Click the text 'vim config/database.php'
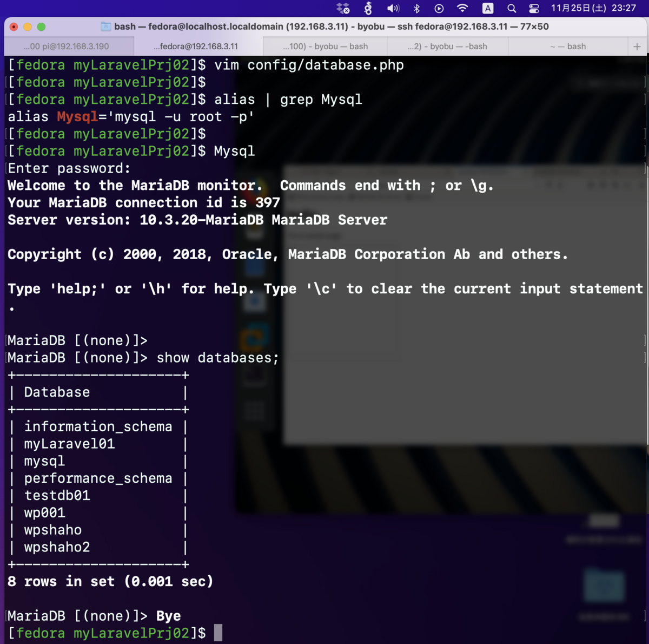649x644 pixels. coord(309,65)
